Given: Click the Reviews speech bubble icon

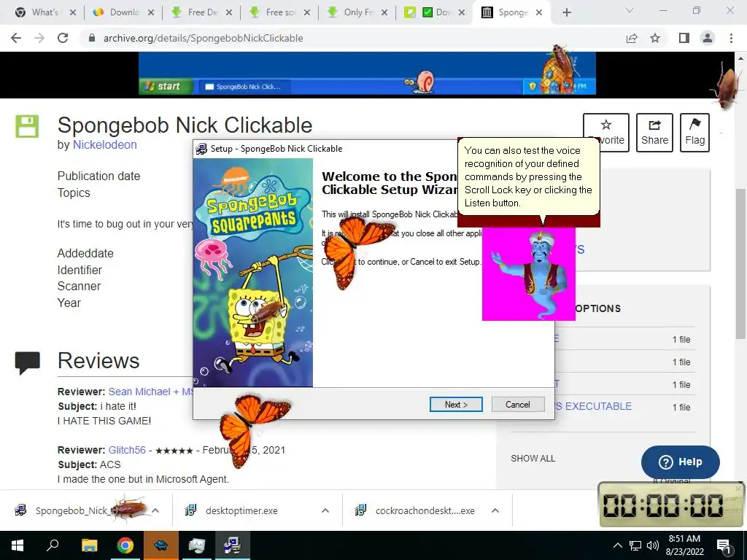Looking at the screenshot, I should [x=27, y=363].
